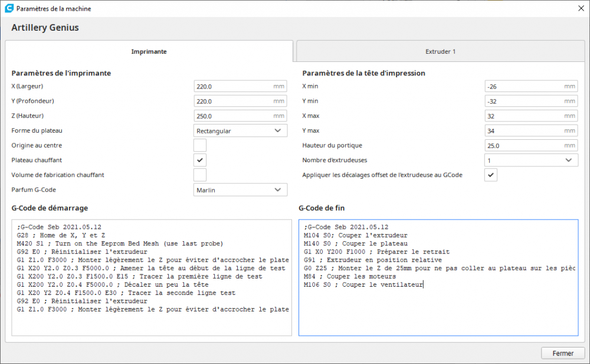Open the Forme du plateau dropdown
Image resolution: width=590 pixels, height=364 pixels.
coord(241,130)
